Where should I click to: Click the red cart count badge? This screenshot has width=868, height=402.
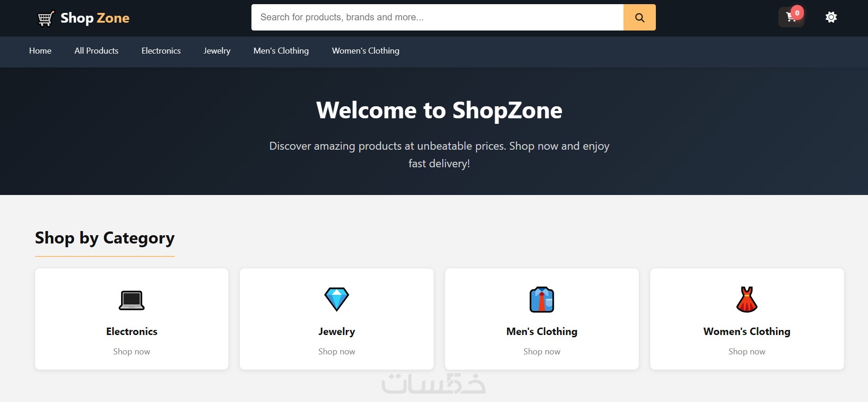click(x=797, y=13)
